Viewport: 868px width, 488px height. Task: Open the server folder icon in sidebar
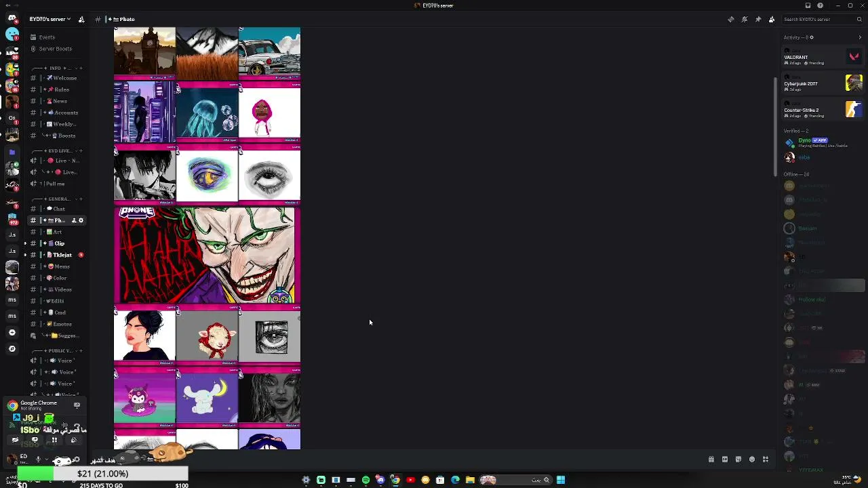click(x=12, y=152)
